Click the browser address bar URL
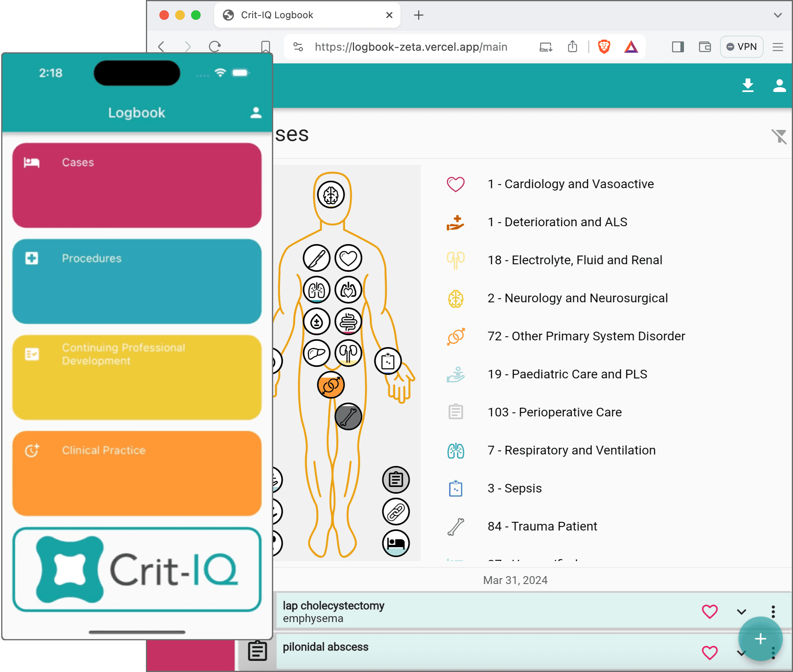Screen dimensions: 793x672 pos(411,47)
